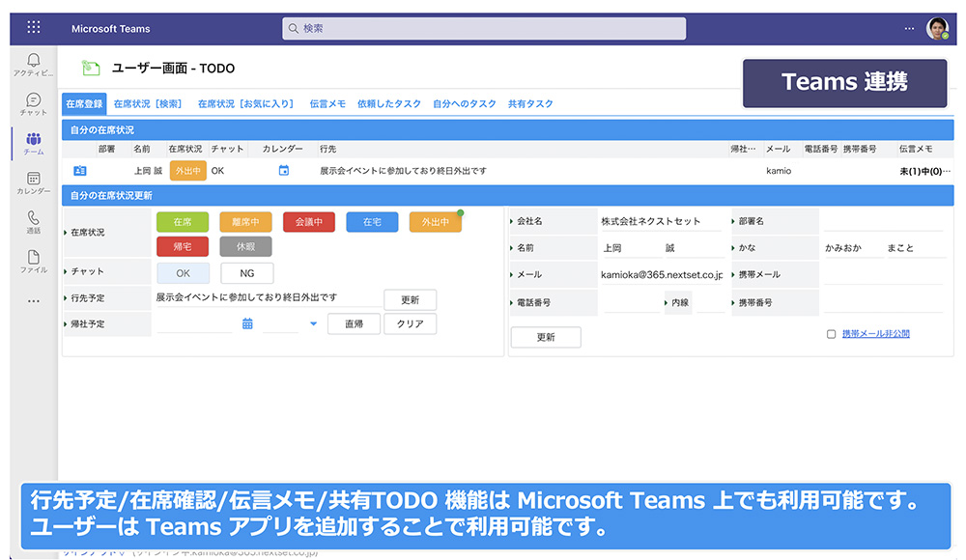Switch to 在席登録 tab

(84, 103)
